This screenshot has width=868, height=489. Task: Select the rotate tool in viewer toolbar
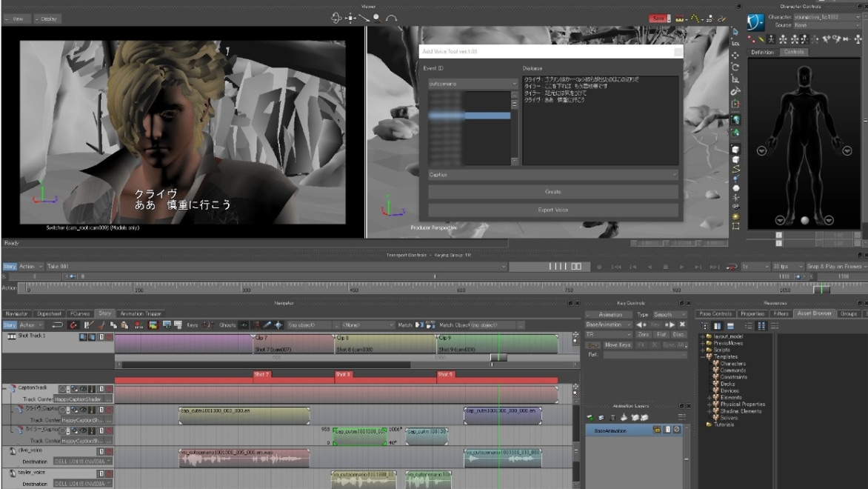(735, 67)
